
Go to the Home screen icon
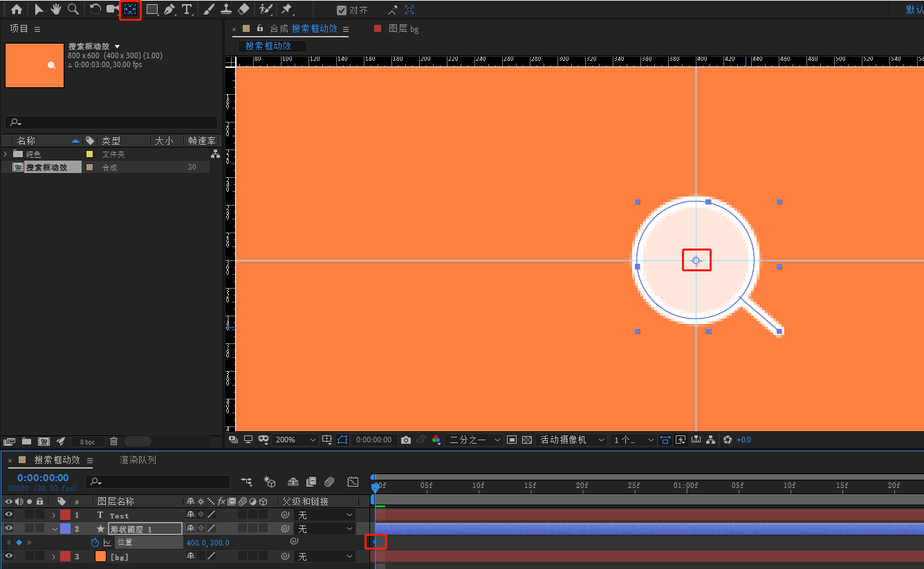pyautogui.click(x=17, y=10)
